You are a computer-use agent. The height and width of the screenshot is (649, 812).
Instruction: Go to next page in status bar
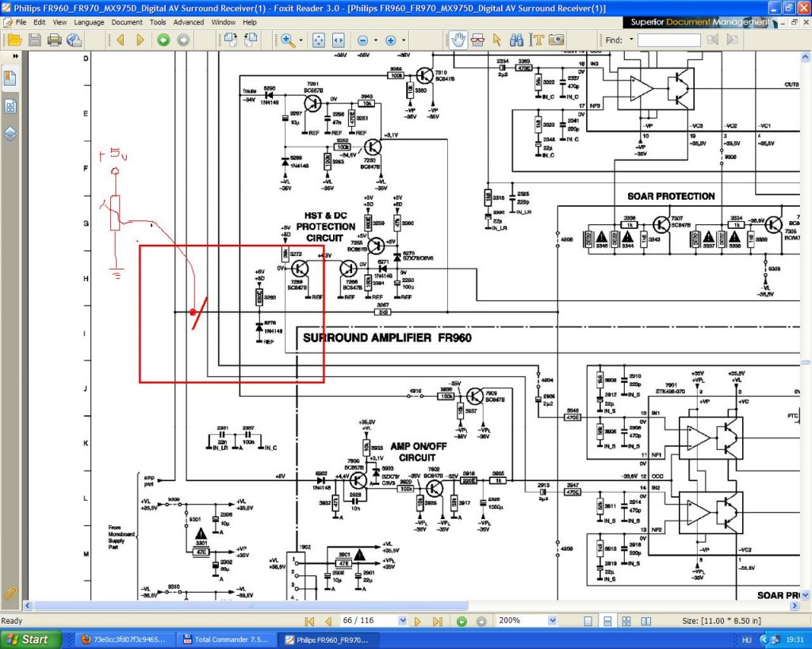[x=418, y=621]
